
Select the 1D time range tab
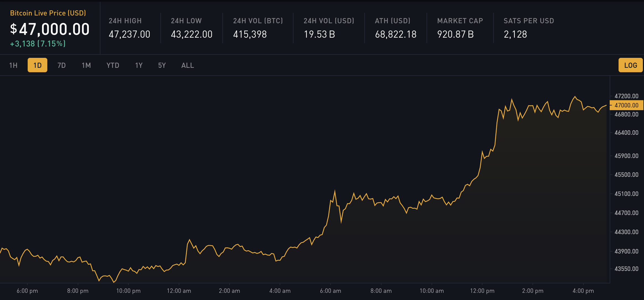point(37,65)
